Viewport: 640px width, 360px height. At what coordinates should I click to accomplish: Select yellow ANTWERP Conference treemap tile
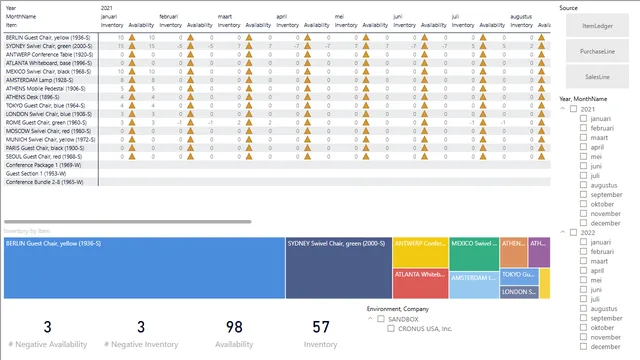click(x=420, y=252)
